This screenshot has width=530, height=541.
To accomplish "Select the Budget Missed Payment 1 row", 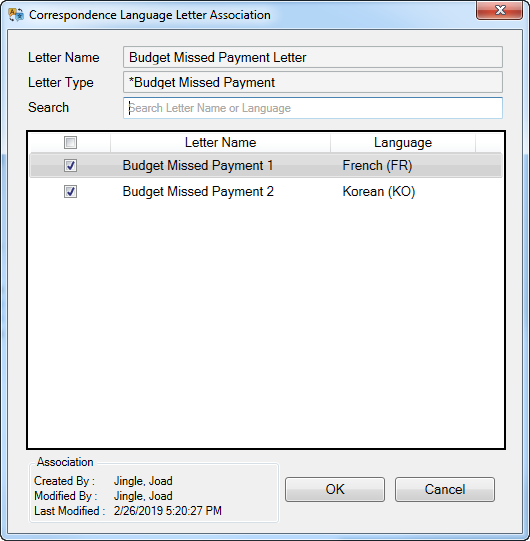I will 266,166.
